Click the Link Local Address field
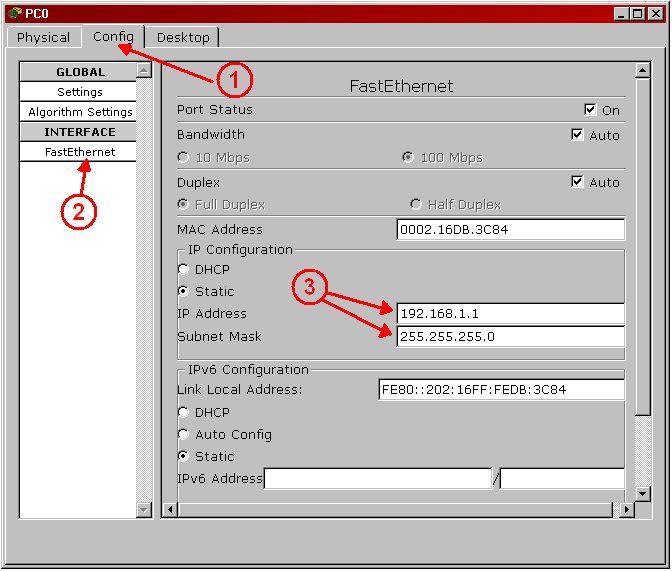Image resolution: width=672 pixels, height=571 pixels. point(501,390)
